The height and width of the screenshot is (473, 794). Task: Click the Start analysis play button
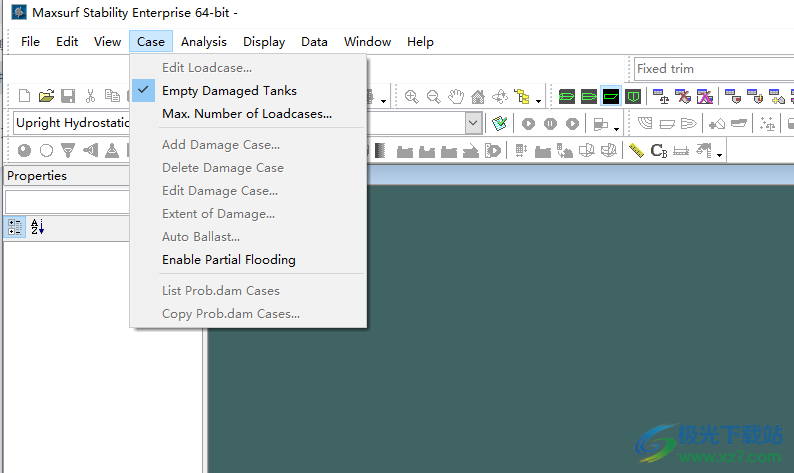[x=528, y=124]
